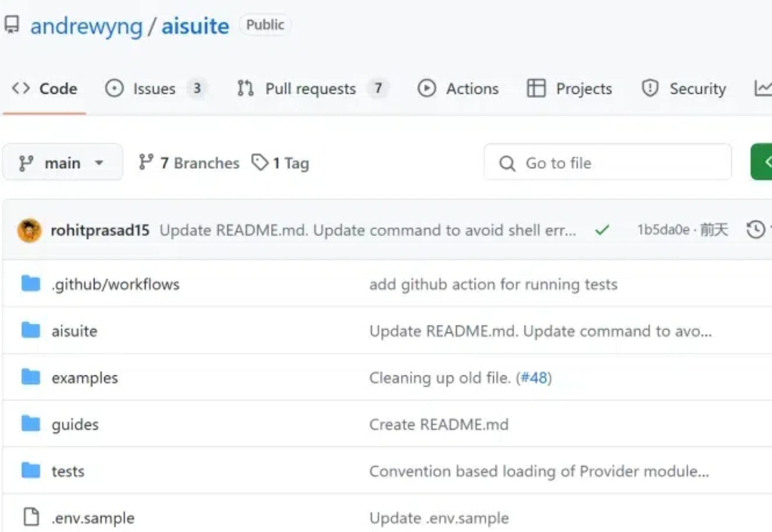Screen dimensions: 772x532
Task: Click the branches icon beside 7 Branches
Action: tap(146, 162)
